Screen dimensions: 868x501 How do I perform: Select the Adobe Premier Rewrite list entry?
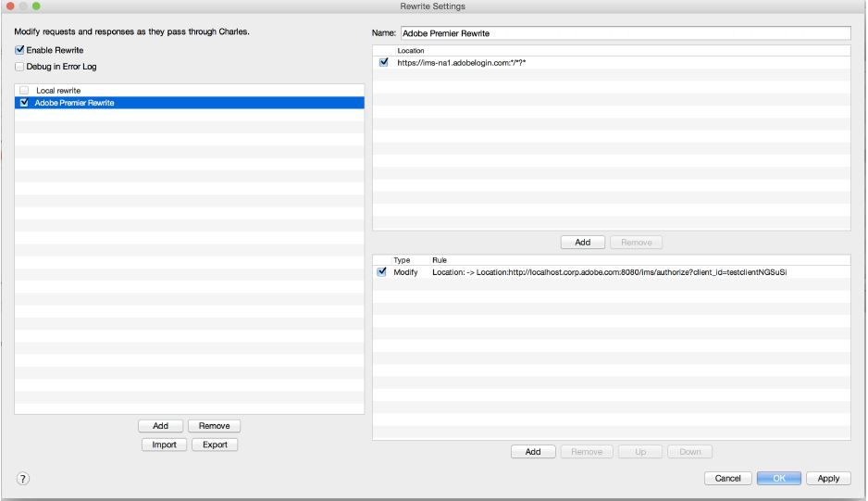[x=190, y=103]
